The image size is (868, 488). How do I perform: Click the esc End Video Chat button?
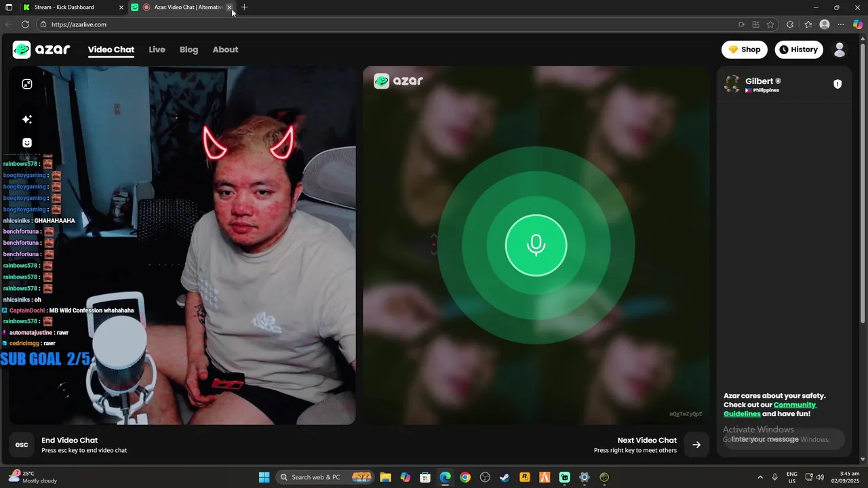coord(22,445)
